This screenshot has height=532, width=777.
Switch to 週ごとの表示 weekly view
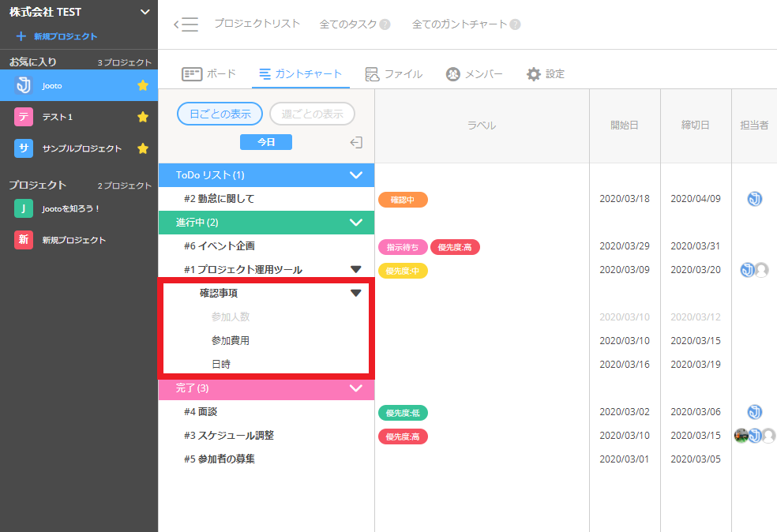click(312, 114)
